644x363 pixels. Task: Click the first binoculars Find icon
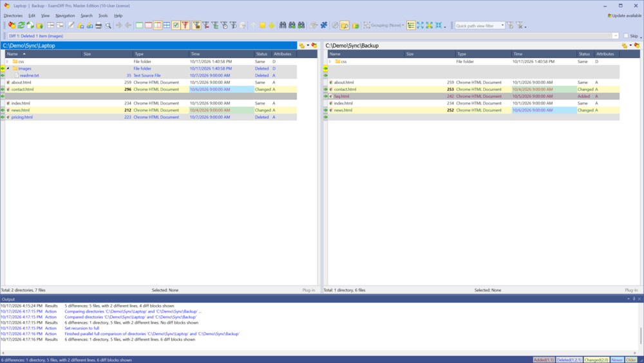[283, 26]
